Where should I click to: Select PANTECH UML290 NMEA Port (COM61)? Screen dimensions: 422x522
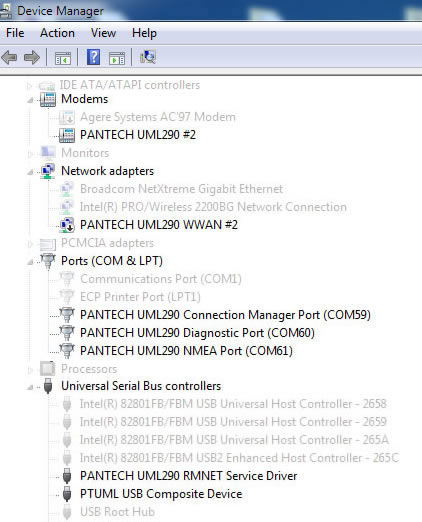[x=186, y=351]
